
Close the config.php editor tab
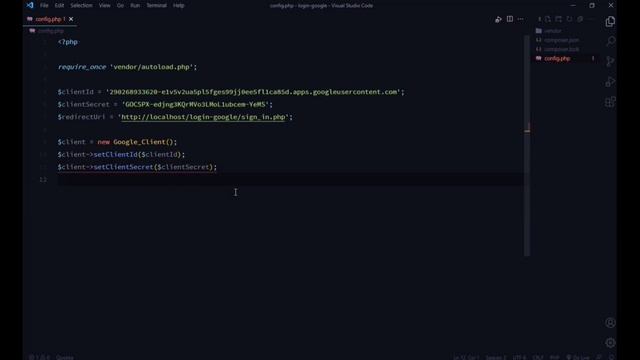[71, 19]
